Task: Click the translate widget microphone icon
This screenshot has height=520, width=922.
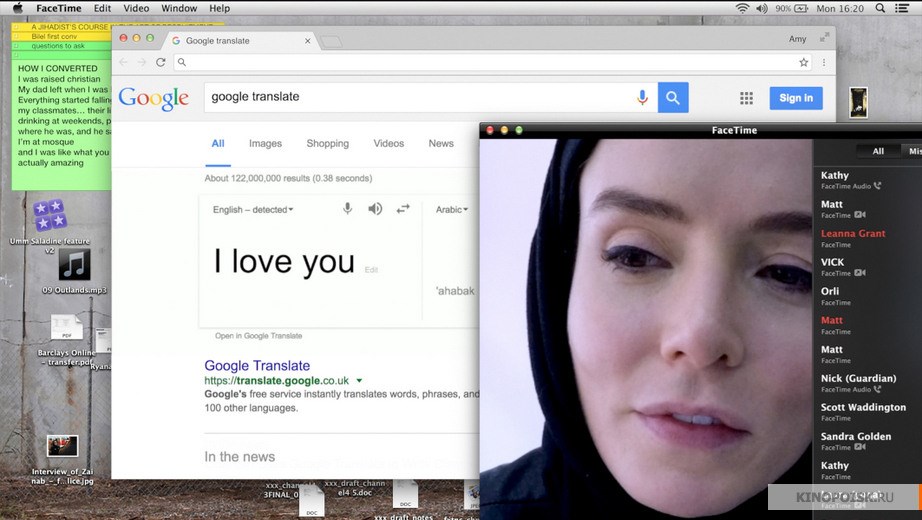Action: pos(348,209)
